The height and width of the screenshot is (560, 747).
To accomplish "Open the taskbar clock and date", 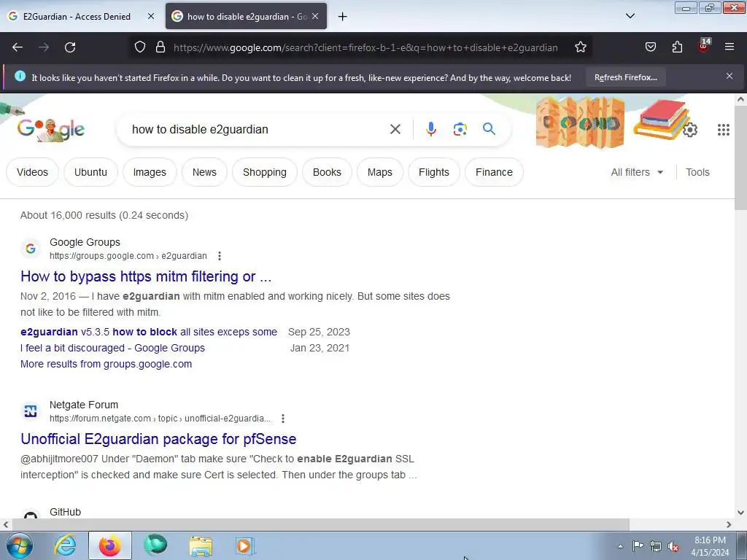I will click(710, 546).
